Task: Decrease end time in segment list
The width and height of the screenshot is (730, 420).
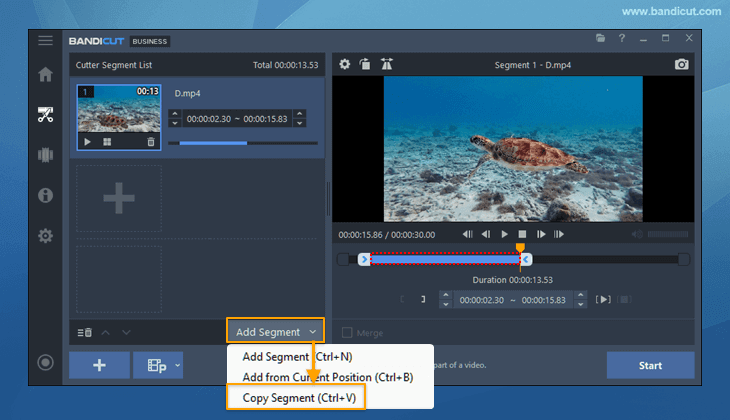Action: coord(300,123)
